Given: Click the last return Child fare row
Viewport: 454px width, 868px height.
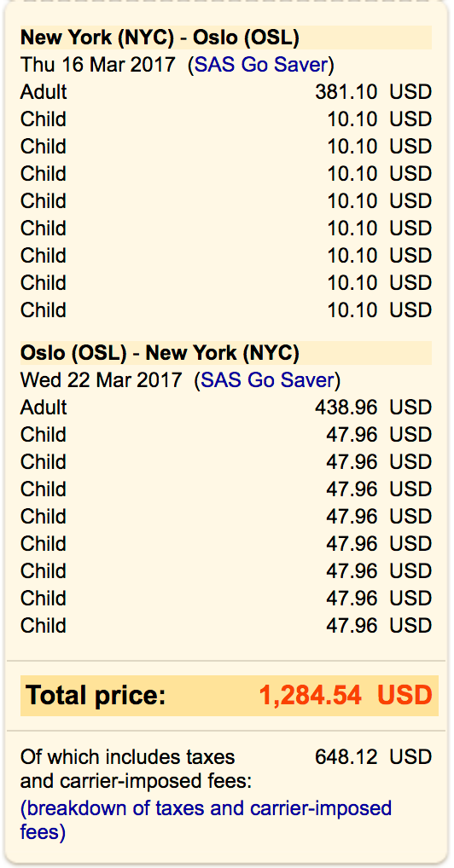Looking at the screenshot, I should (x=225, y=626).
